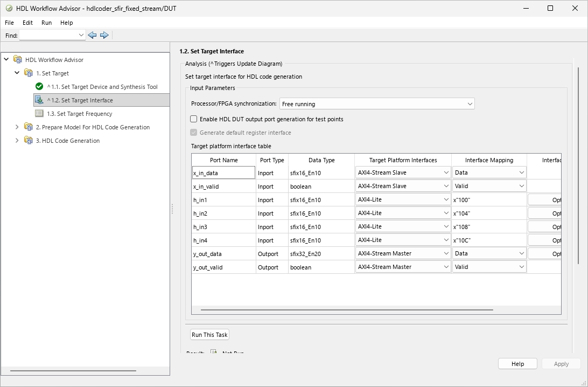Screen dimensions: 588x387
Task: Click the list icon beside Set Target Frequency
Action: tap(40, 113)
